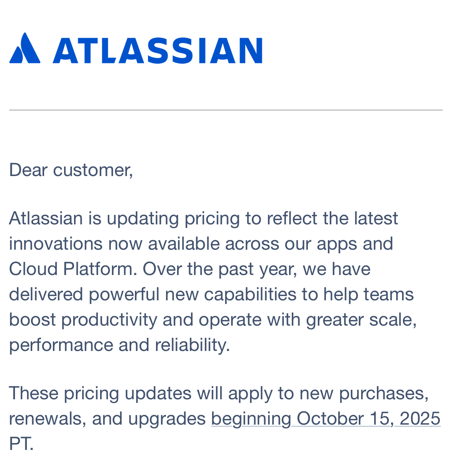Click the phrase "delivered powerful new capabilities"
Viewport: 452px width, 476px height.
(x=153, y=295)
